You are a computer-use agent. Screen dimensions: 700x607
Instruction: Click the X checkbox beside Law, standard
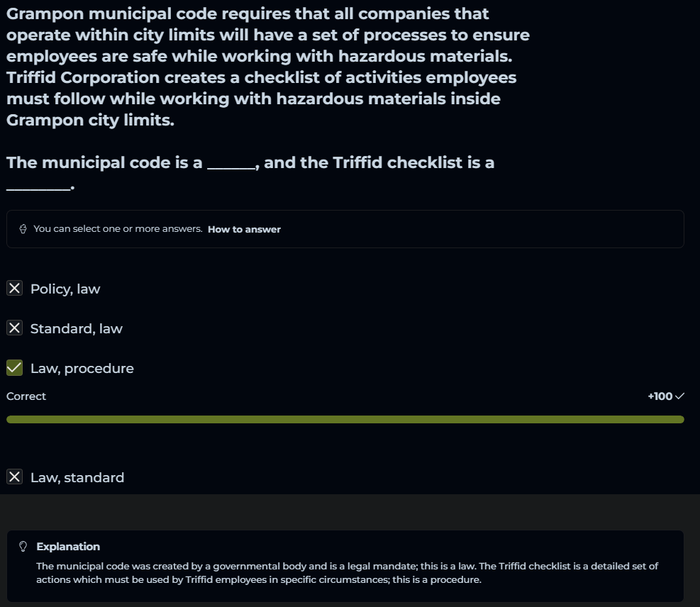pyautogui.click(x=14, y=477)
